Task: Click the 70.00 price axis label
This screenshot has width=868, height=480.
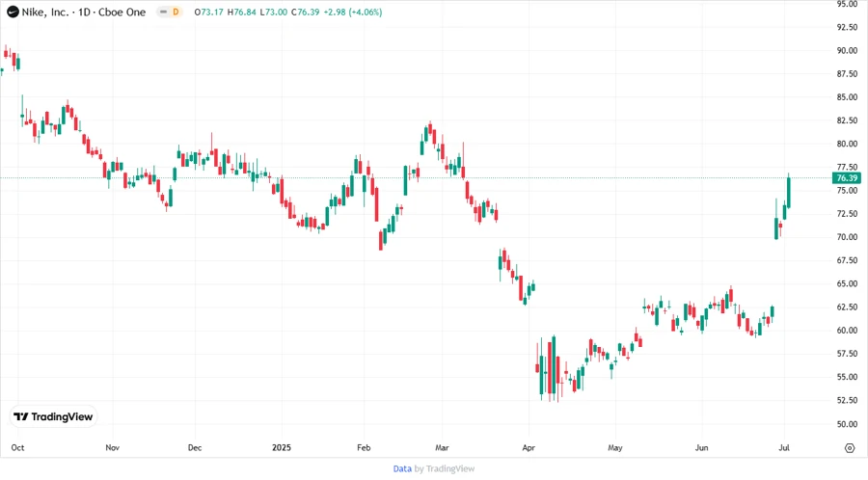Action: (847, 237)
